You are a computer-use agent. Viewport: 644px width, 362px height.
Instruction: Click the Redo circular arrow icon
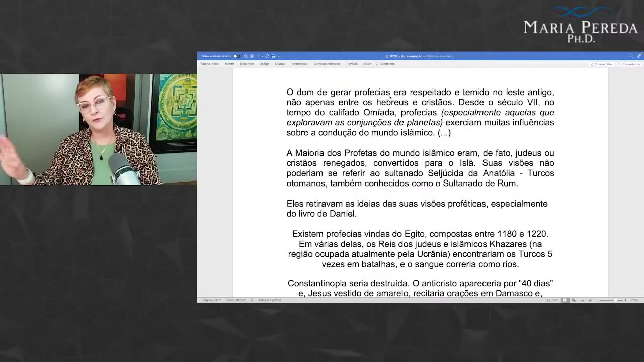click(267, 56)
